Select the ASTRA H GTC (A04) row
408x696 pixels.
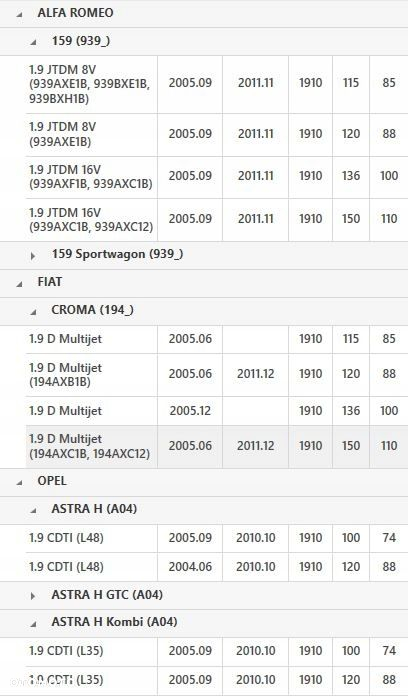click(204, 595)
